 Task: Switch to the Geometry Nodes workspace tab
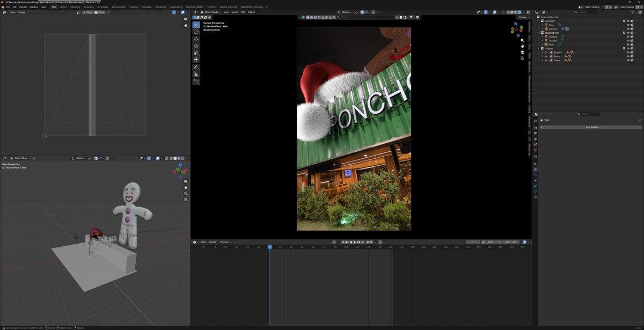pyautogui.click(x=195, y=7)
